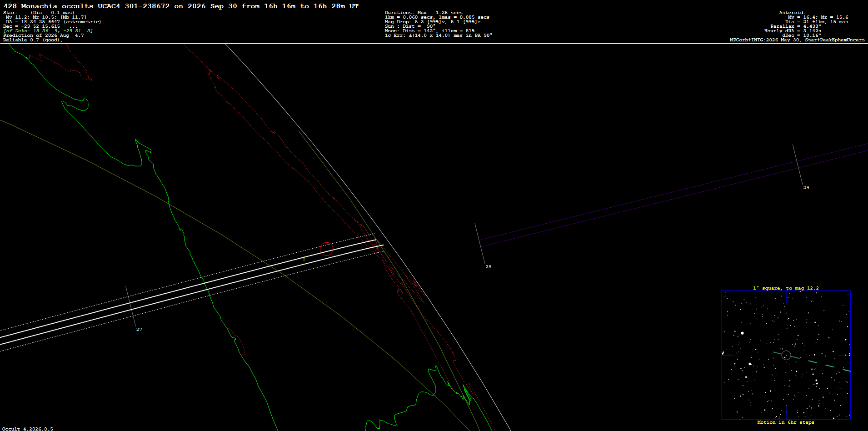Click the 'Hourly dRA = 3.142s' line
Screen dimensions: 868x431
pyautogui.click(x=793, y=31)
